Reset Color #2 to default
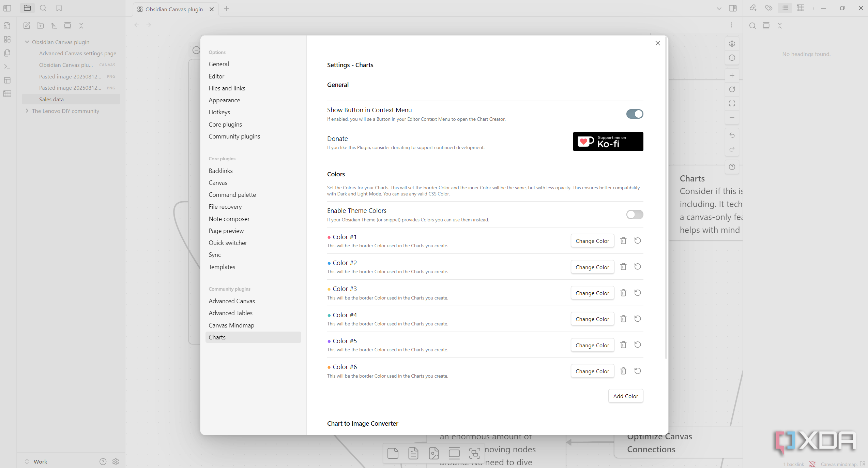This screenshot has width=868, height=468. pyautogui.click(x=638, y=267)
